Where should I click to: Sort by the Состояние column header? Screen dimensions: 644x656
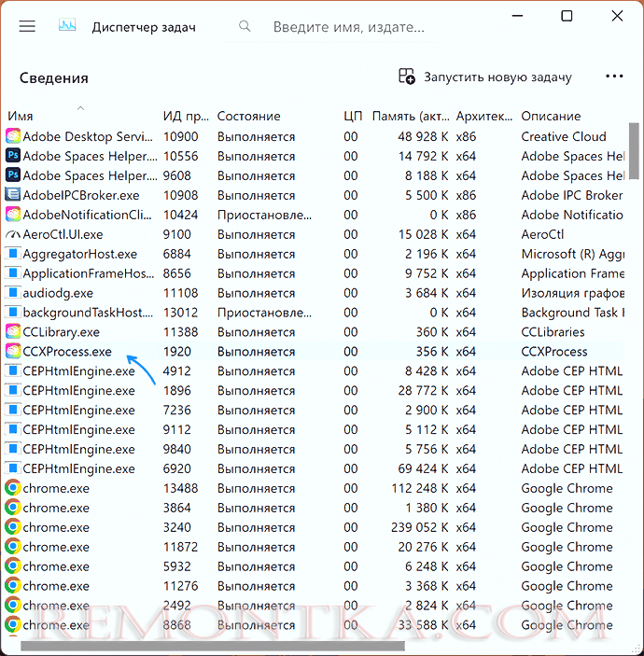[248, 116]
